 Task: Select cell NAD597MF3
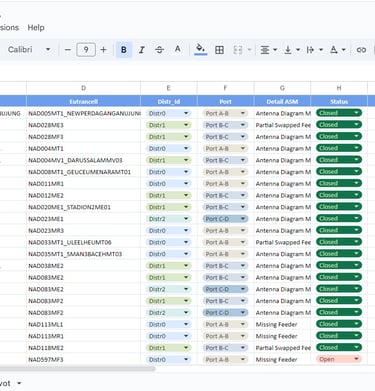coord(83,360)
